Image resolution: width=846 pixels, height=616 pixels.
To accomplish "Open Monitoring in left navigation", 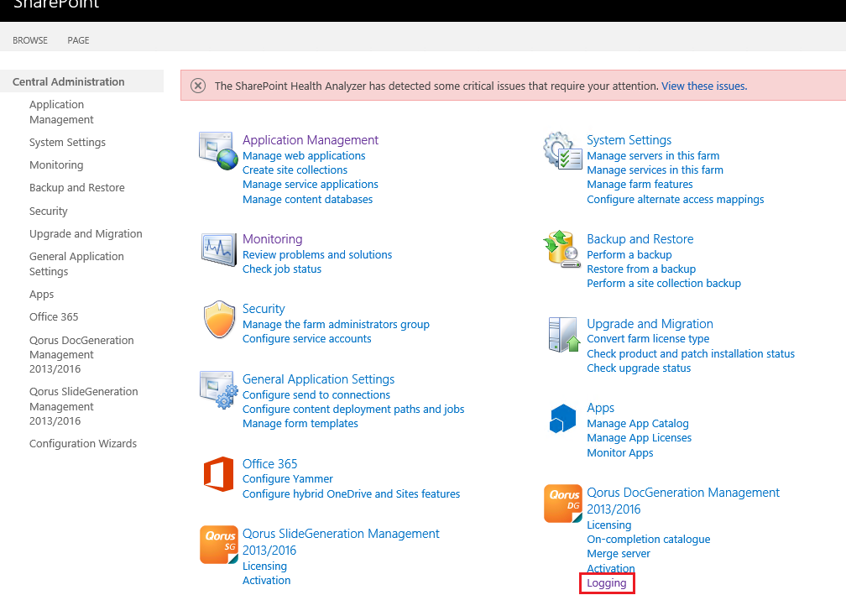I will (x=56, y=165).
